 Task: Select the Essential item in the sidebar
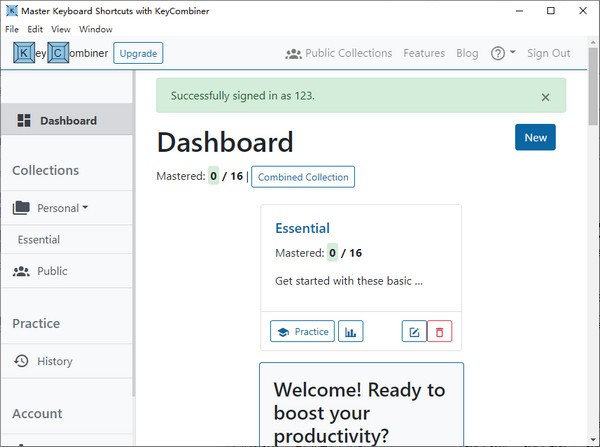click(x=67, y=240)
